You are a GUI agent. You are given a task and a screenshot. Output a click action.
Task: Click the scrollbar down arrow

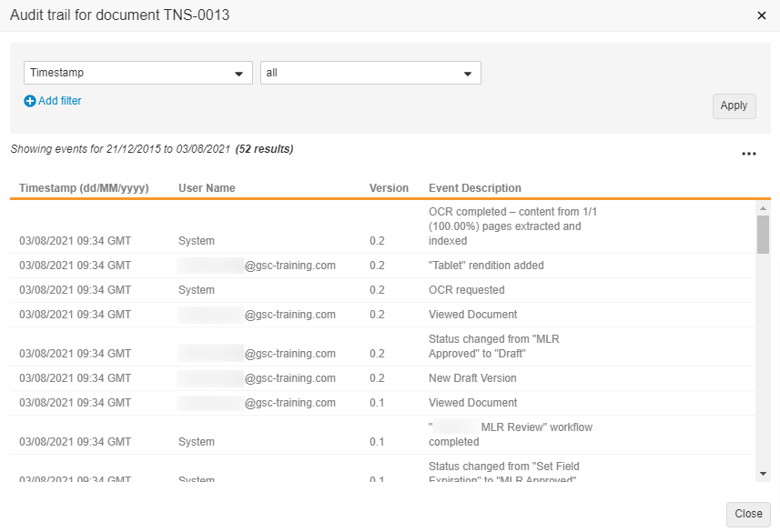pos(763,473)
